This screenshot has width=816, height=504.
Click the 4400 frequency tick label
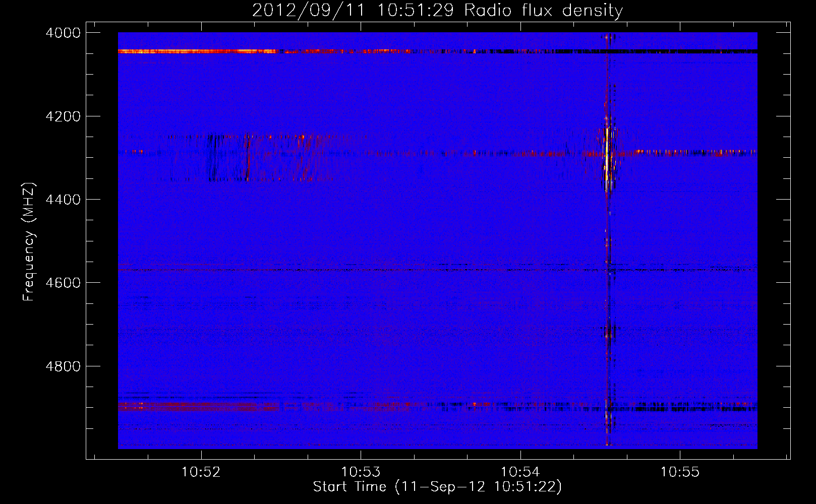pyautogui.click(x=63, y=200)
